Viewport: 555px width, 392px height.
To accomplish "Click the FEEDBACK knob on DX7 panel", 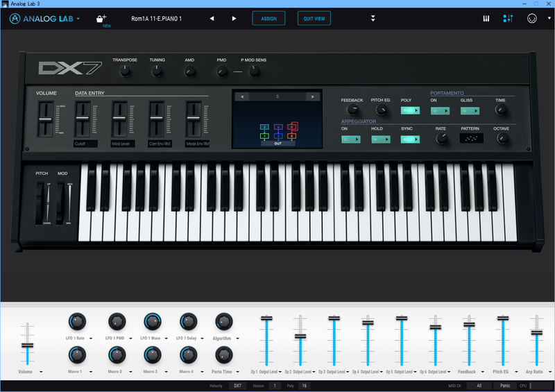I will click(352, 110).
